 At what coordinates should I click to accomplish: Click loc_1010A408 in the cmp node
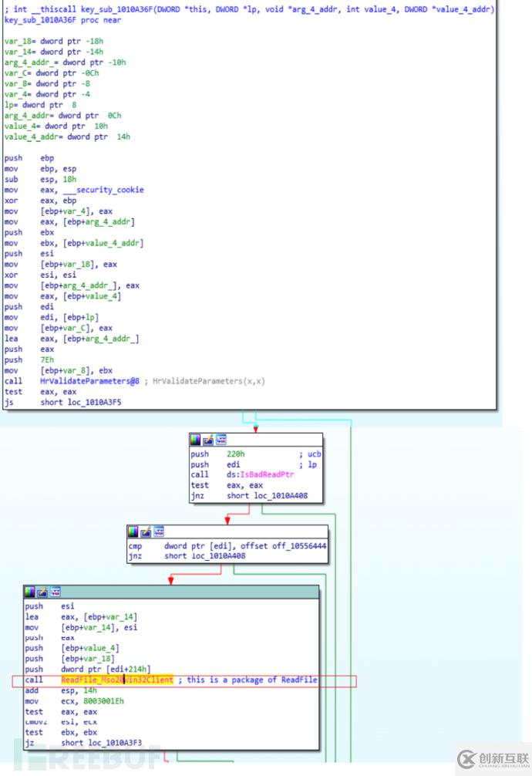point(218,556)
